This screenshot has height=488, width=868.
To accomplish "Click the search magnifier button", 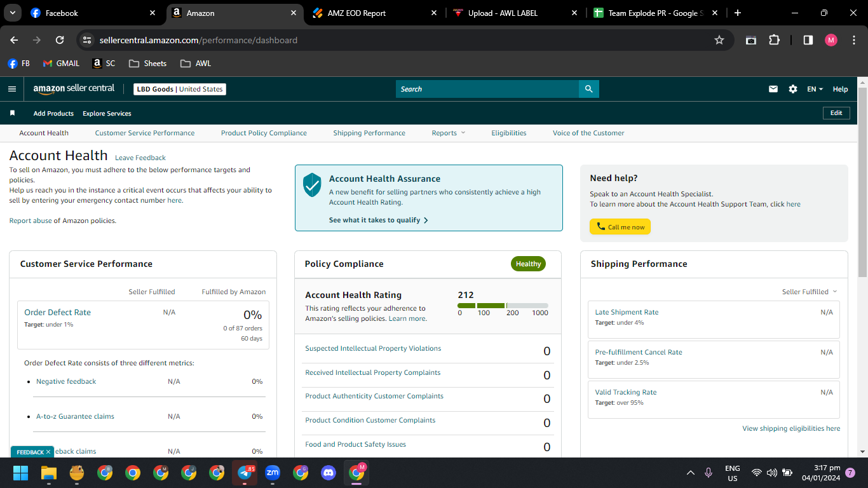I will (589, 89).
